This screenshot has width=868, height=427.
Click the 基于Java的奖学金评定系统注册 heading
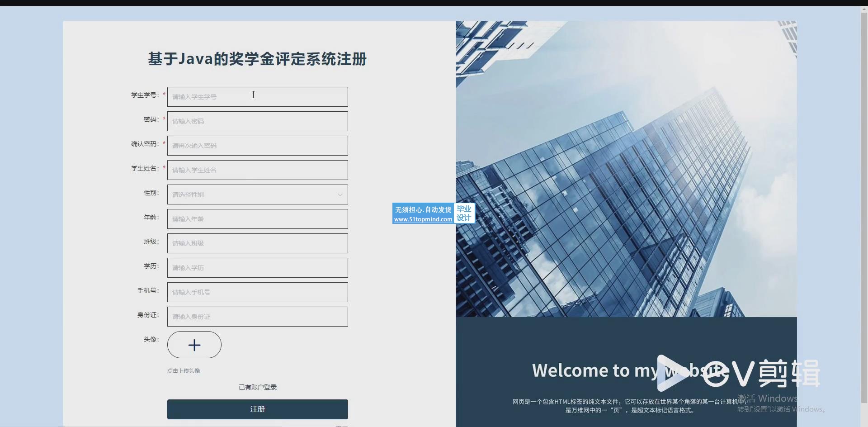pyautogui.click(x=257, y=59)
